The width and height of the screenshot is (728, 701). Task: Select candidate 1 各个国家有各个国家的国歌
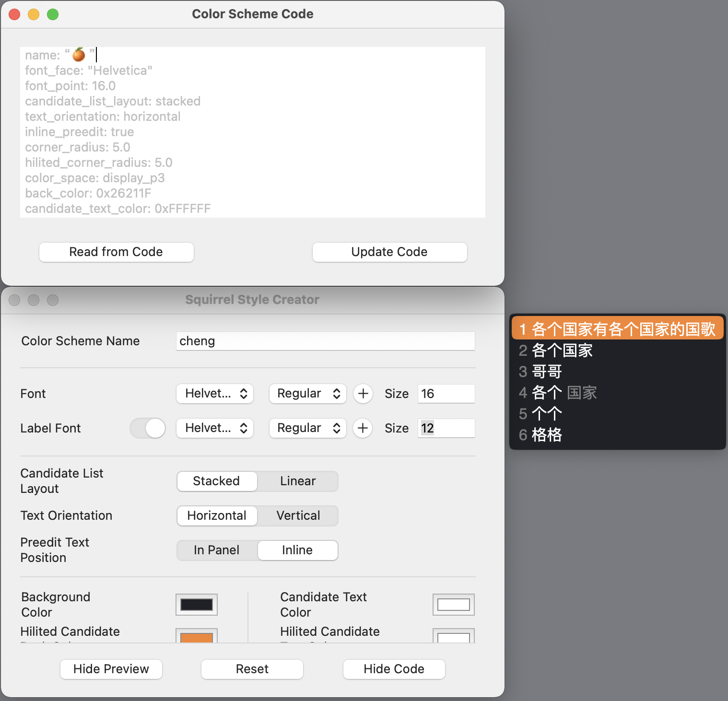pos(618,329)
